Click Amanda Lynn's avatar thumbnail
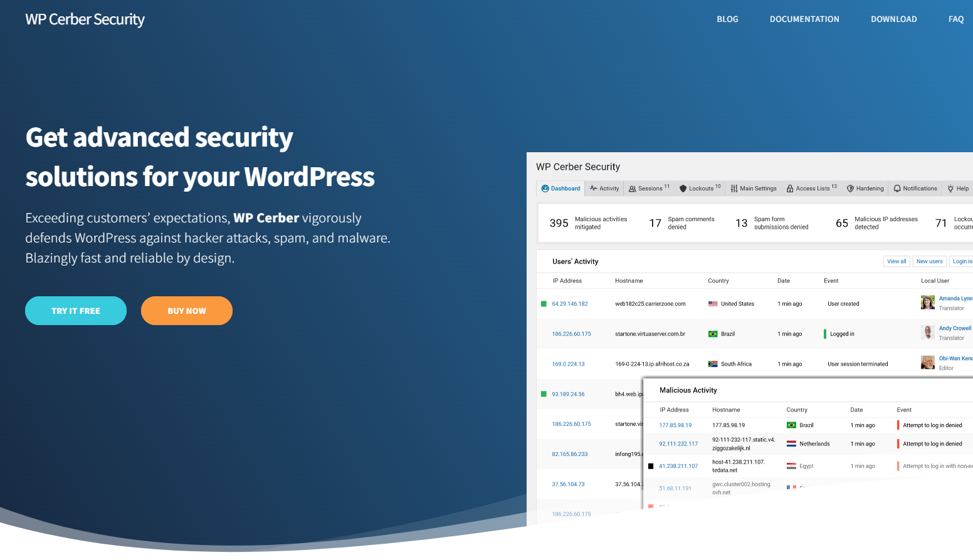Screen dimensions: 973x560 point(928,303)
